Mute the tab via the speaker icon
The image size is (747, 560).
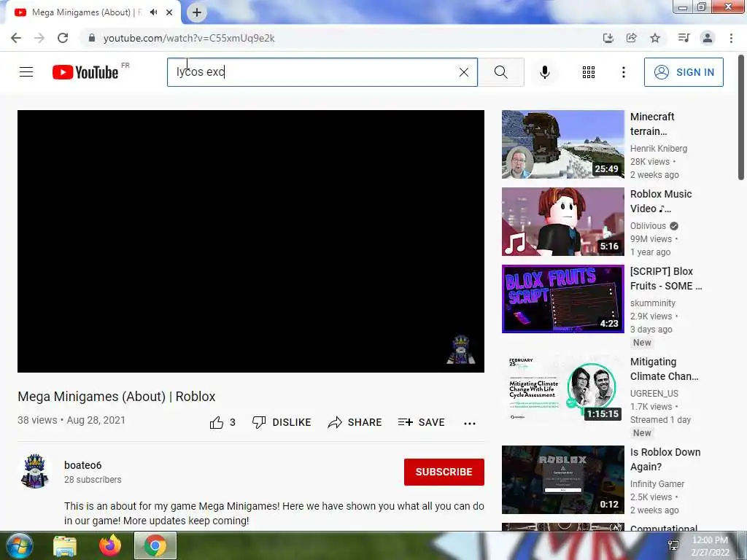tap(153, 12)
